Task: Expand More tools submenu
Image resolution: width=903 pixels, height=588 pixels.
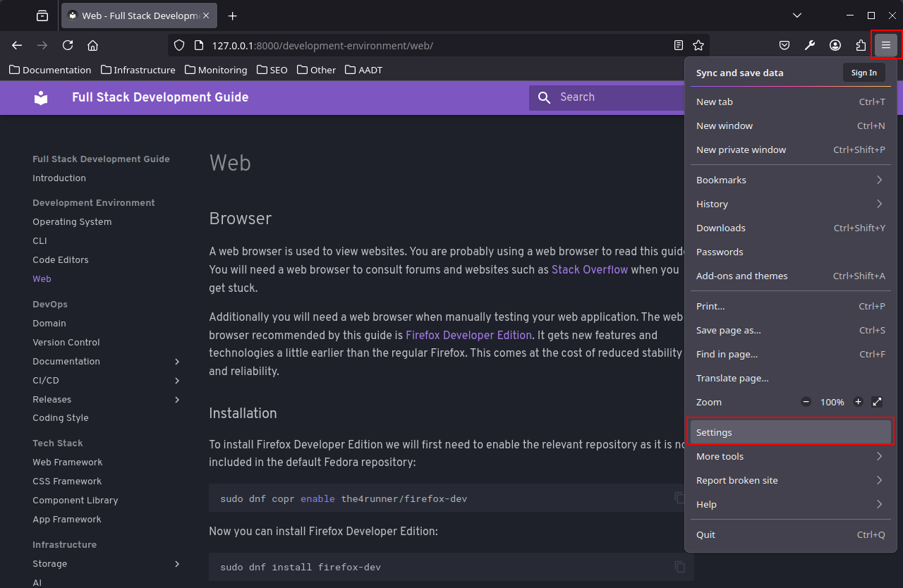Action: pyautogui.click(x=790, y=456)
